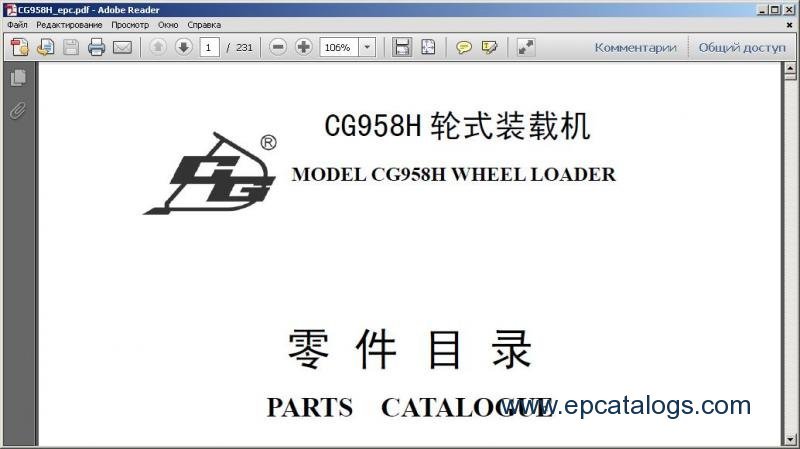Viewport: 800px width, 449px height.
Task: Switch to read mode expand icon
Action: (x=526, y=47)
